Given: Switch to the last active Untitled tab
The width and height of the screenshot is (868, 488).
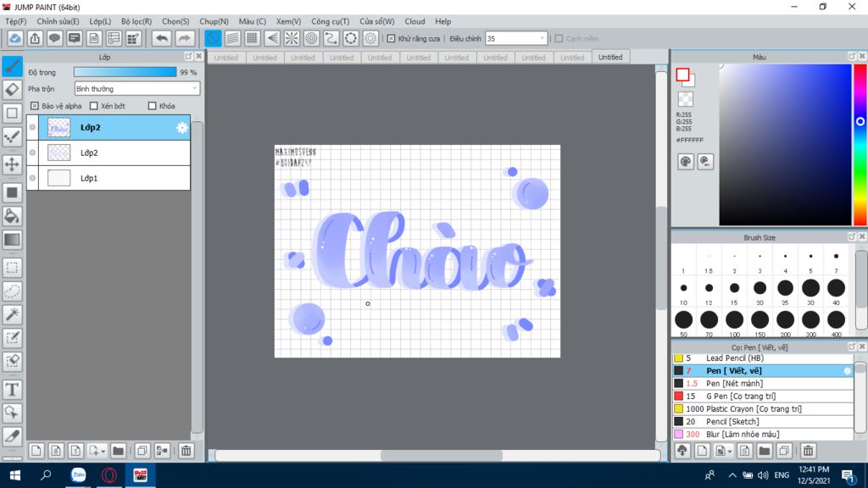Looking at the screenshot, I should [610, 57].
